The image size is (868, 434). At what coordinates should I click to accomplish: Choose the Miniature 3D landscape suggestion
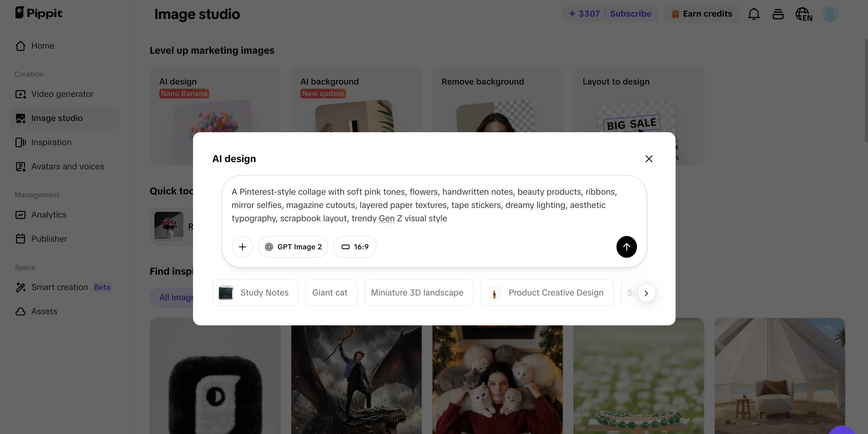tap(419, 293)
